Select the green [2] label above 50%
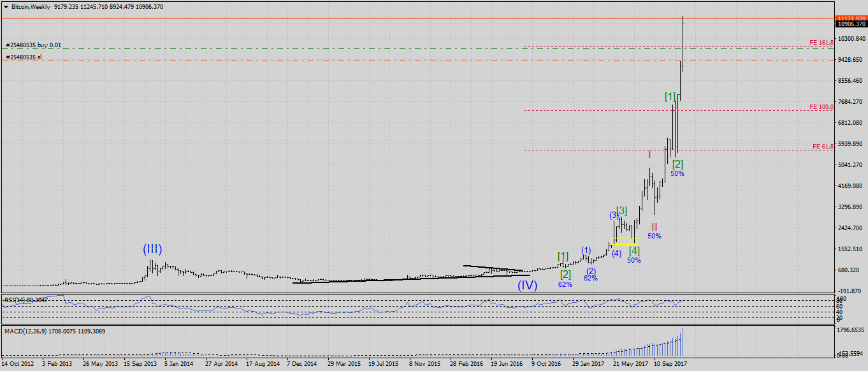This screenshot has width=868, height=371. point(677,164)
